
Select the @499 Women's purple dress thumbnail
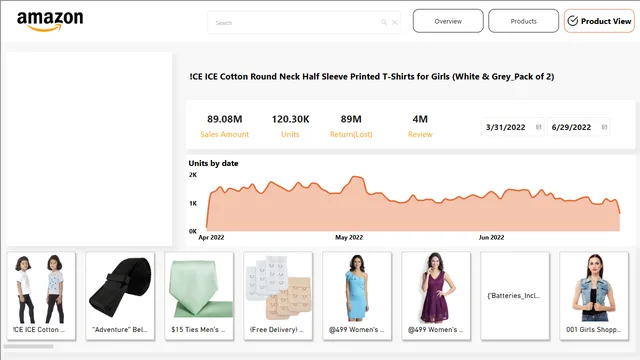(x=436, y=296)
